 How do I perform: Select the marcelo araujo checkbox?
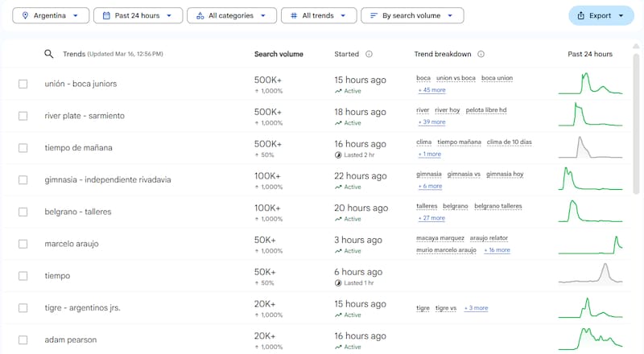tap(23, 244)
